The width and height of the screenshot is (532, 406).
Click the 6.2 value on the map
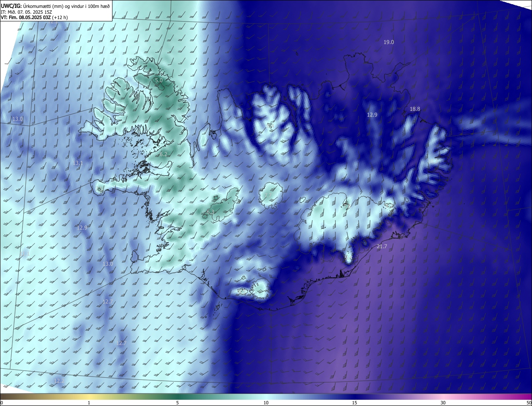pos(163,154)
